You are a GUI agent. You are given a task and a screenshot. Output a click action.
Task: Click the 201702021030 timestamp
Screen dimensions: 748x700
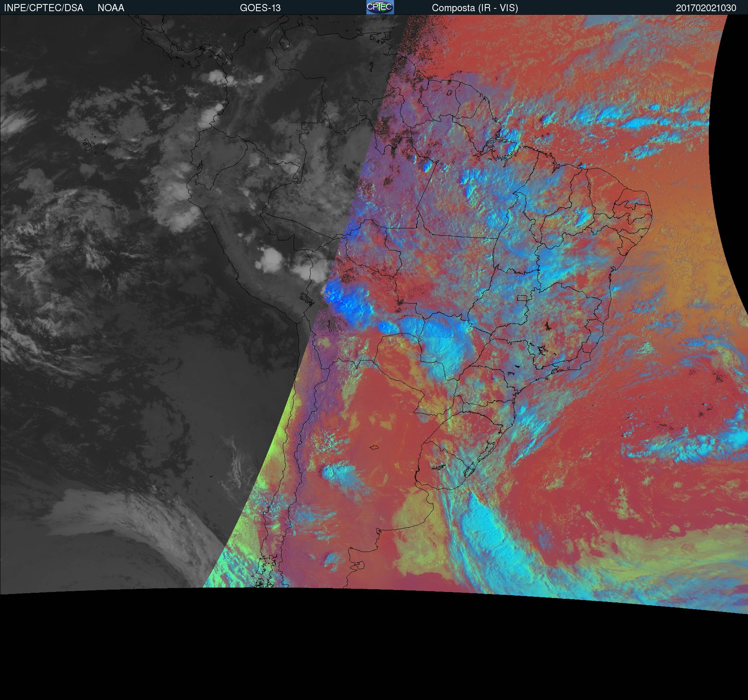click(x=706, y=8)
